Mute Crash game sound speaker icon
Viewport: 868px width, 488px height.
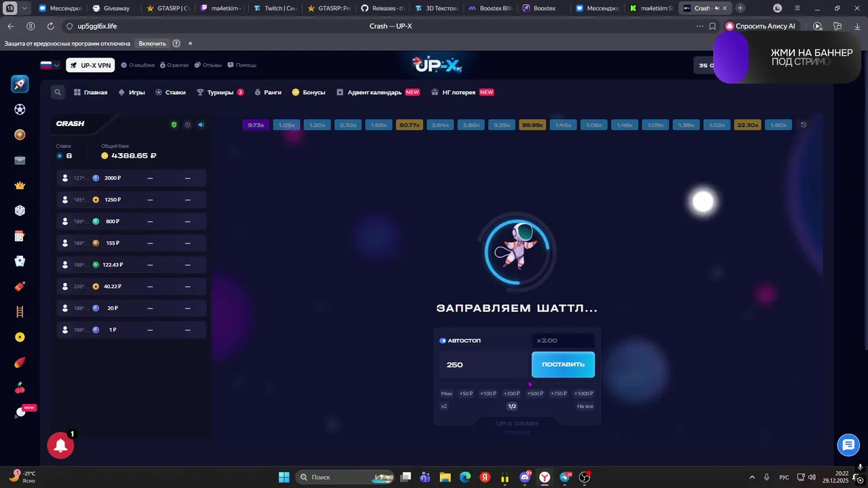pyautogui.click(x=201, y=125)
